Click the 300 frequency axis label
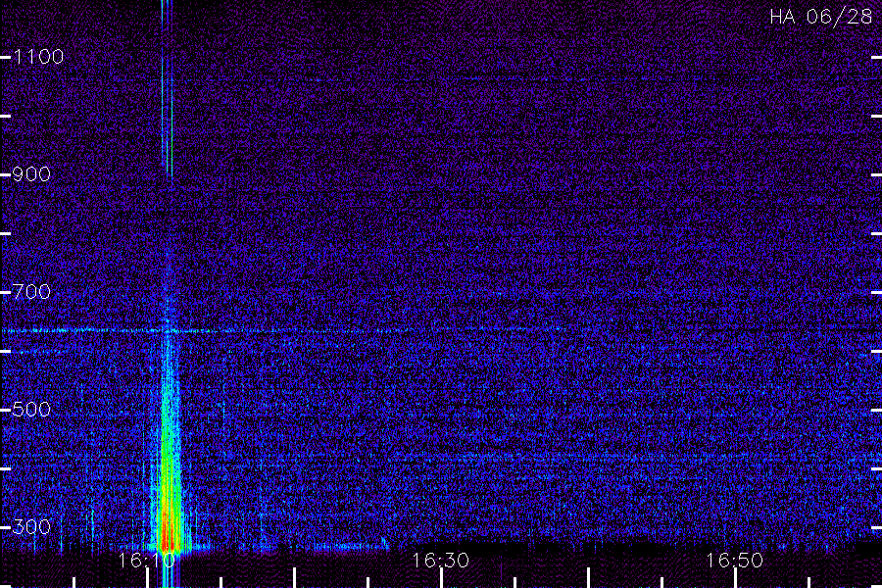 [x=31, y=527]
